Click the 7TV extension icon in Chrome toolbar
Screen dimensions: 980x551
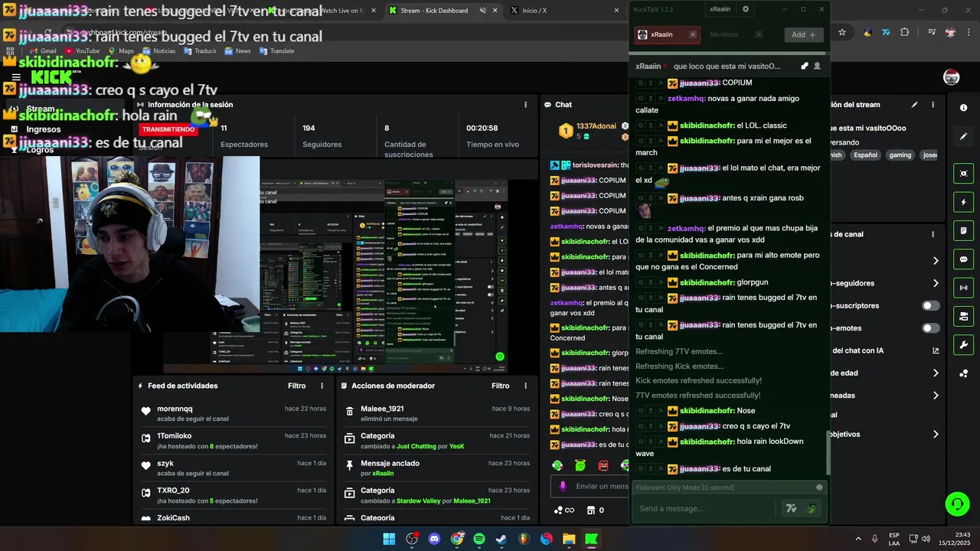point(886,32)
